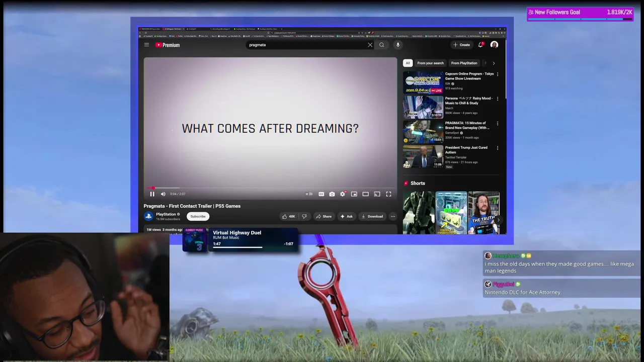Share the video
The width and height of the screenshot is (644, 362).
click(324, 216)
